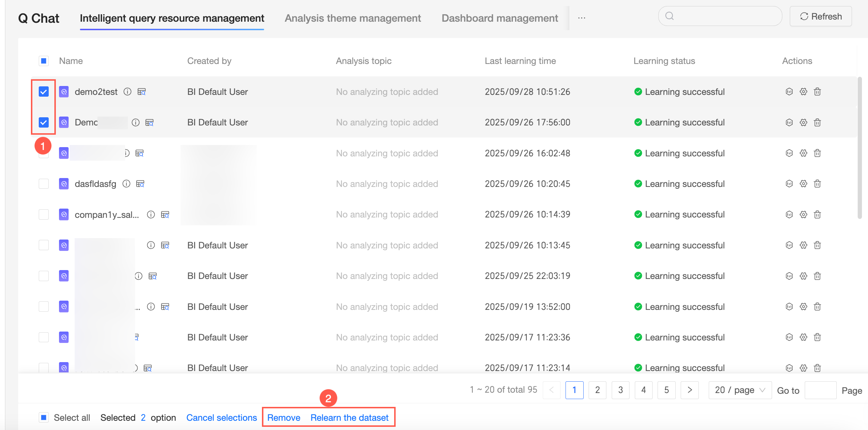Image resolution: width=868 pixels, height=430 pixels.
Task: Expand the more tabs ellipsis menu
Action: (x=582, y=18)
